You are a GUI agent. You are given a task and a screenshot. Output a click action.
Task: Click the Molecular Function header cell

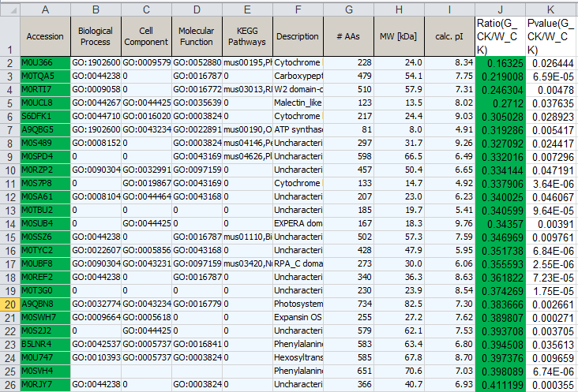tap(197, 36)
